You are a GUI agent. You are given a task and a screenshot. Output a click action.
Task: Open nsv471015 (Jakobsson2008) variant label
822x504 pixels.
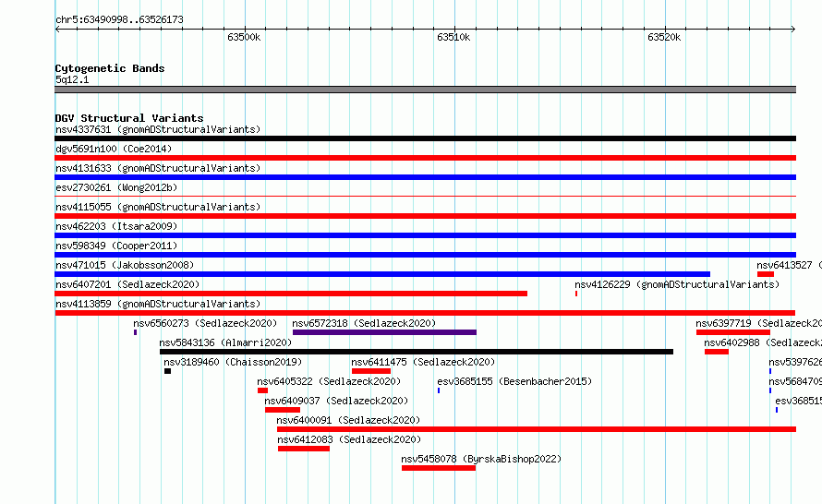point(125,265)
